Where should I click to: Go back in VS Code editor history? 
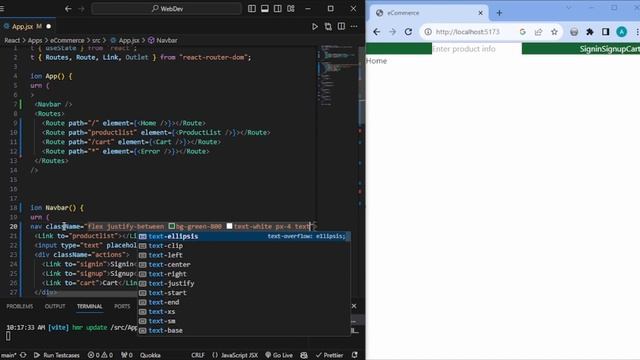point(68,9)
